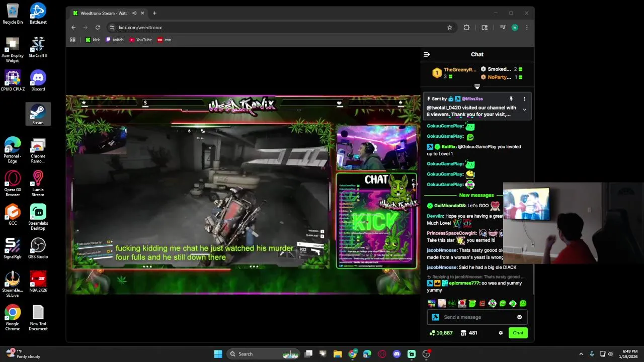Viewport: 644px width, 362px height.
Task: Open OBS Studio desktop shortcut
Action: tap(38, 248)
